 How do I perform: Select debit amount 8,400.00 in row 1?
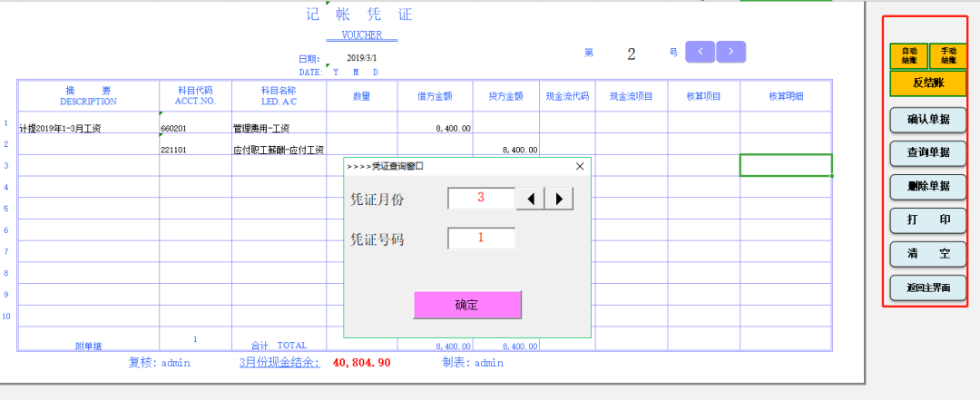pyautogui.click(x=435, y=122)
